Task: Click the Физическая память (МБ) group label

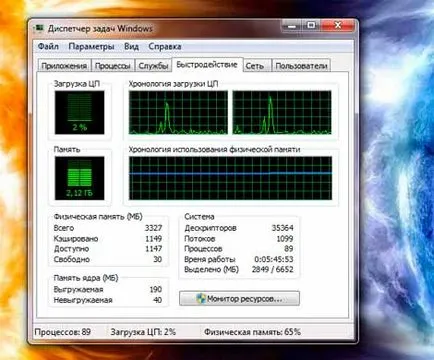Action: click(98, 217)
